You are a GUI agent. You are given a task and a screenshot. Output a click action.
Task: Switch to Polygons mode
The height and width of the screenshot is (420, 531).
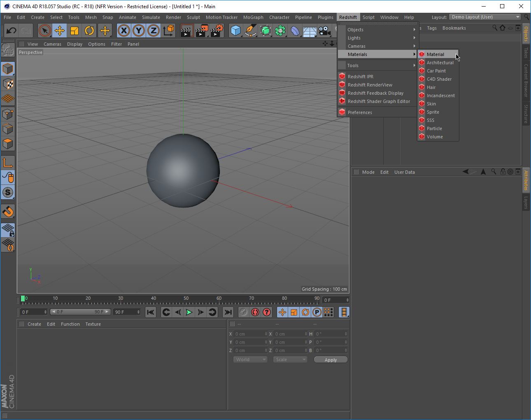(8, 144)
